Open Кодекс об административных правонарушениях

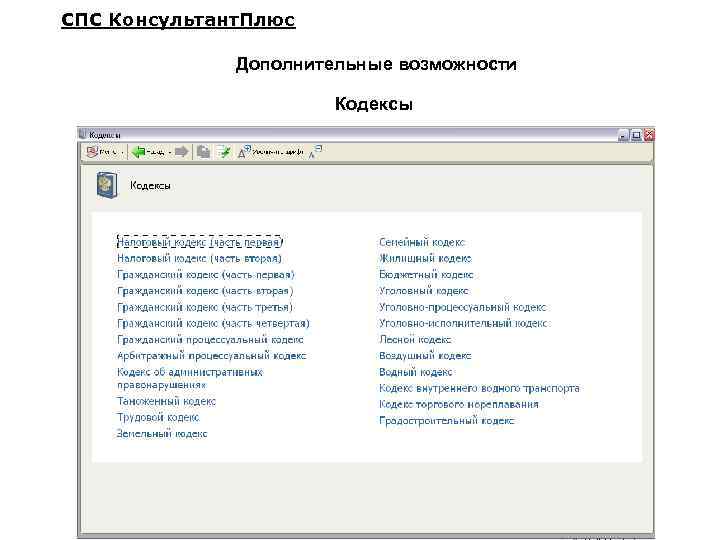pyautogui.click(x=190, y=378)
